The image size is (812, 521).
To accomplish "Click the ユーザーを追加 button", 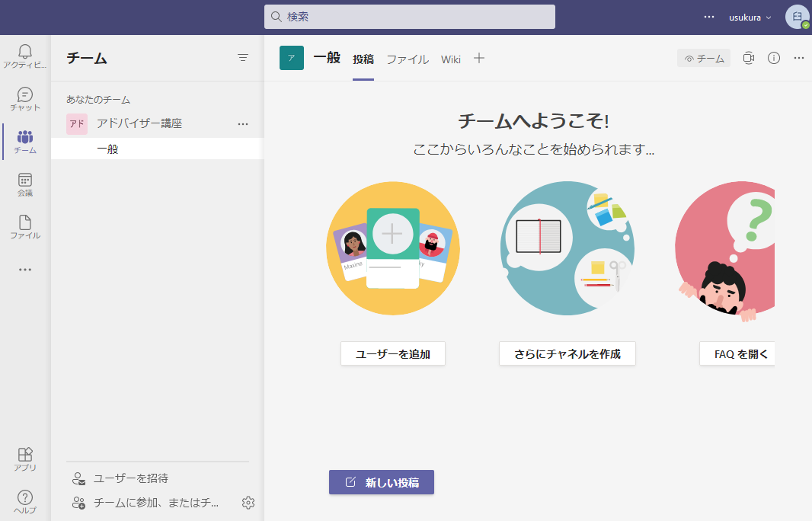I will click(393, 354).
